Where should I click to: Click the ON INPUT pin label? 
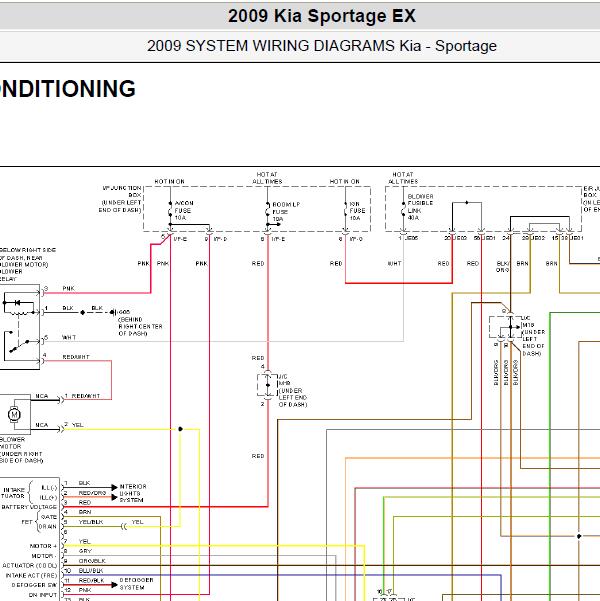pos(43,595)
